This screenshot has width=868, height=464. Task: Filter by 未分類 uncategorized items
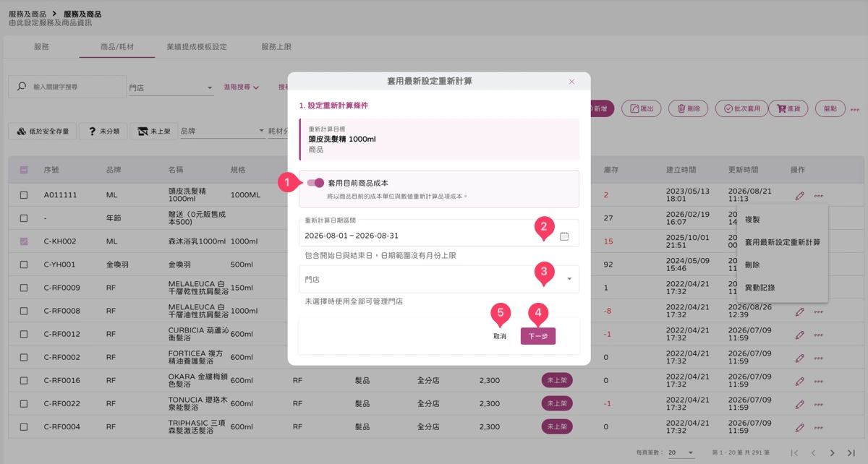[103, 131]
